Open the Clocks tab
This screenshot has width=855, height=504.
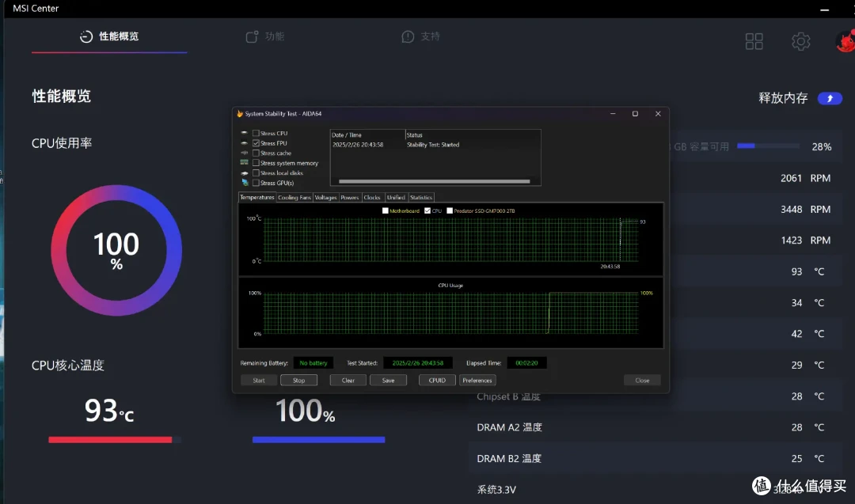(x=372, y=197)
